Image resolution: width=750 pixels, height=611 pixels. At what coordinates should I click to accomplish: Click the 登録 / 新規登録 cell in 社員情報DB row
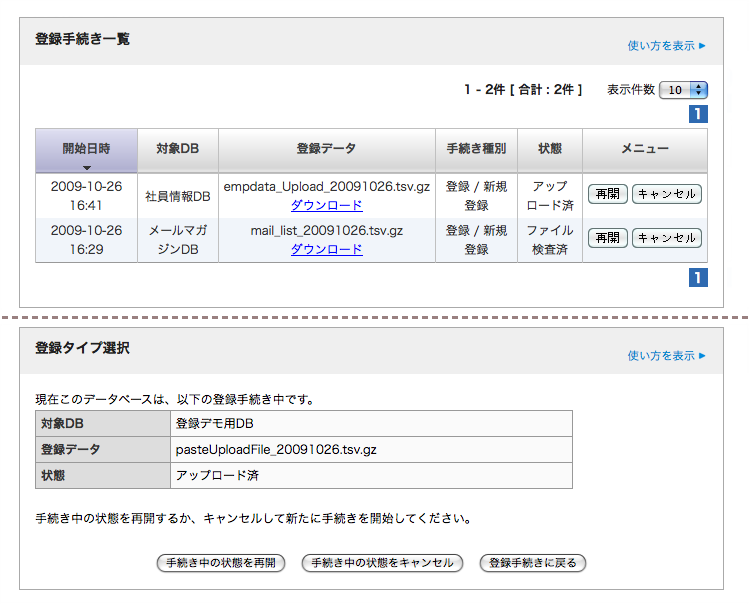476,196
